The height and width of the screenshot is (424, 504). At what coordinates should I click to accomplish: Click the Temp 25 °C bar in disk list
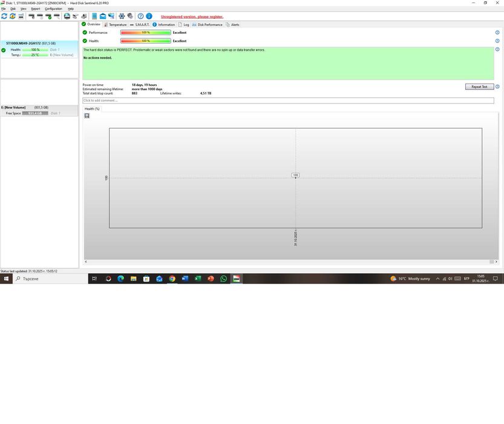pyautogui.click(x=35, y=55)
